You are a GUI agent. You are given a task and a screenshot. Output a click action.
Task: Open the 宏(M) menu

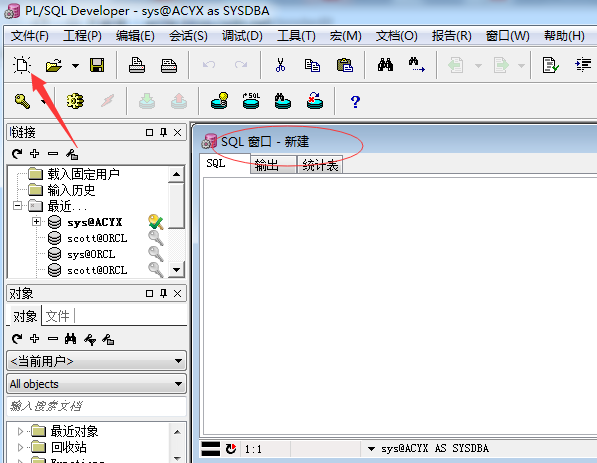345,36
